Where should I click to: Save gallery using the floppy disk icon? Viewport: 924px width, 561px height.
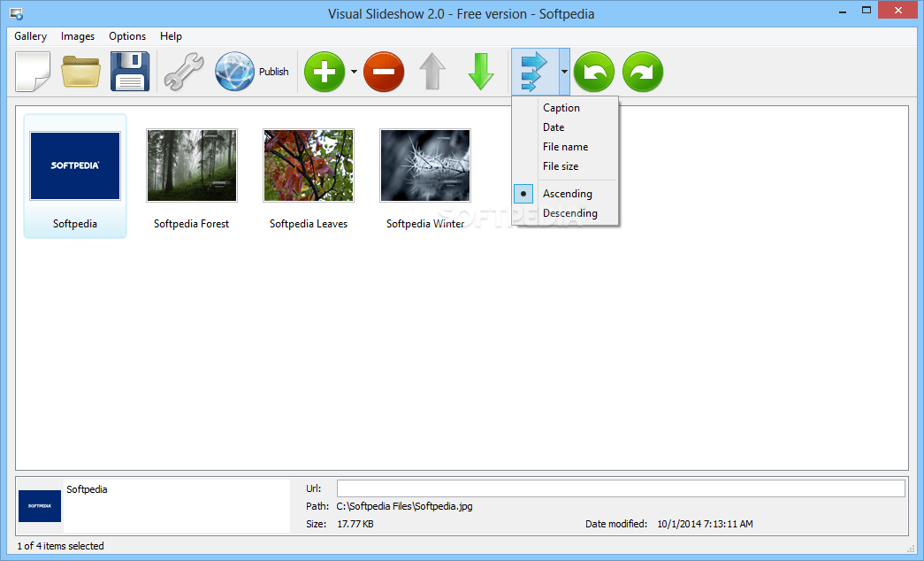[x=130, y=72]
